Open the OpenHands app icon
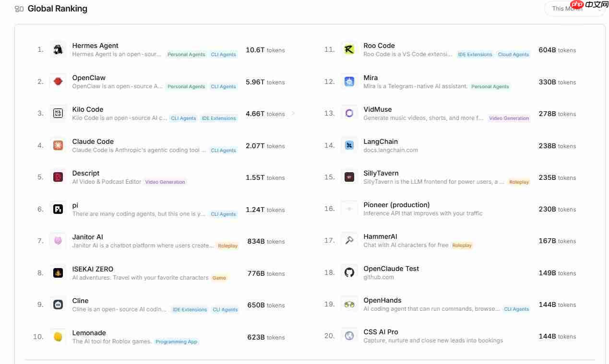This screenshot has width=609, height=364. pos(349,304)
